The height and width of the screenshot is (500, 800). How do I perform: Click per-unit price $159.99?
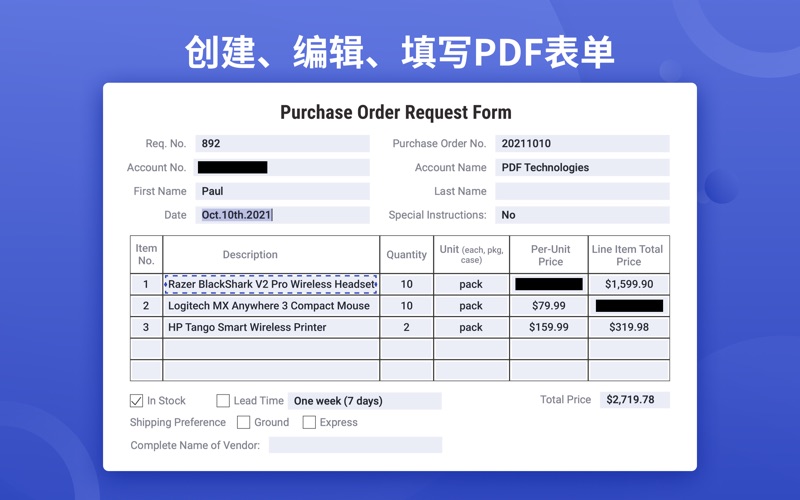(x=549, y=327)
